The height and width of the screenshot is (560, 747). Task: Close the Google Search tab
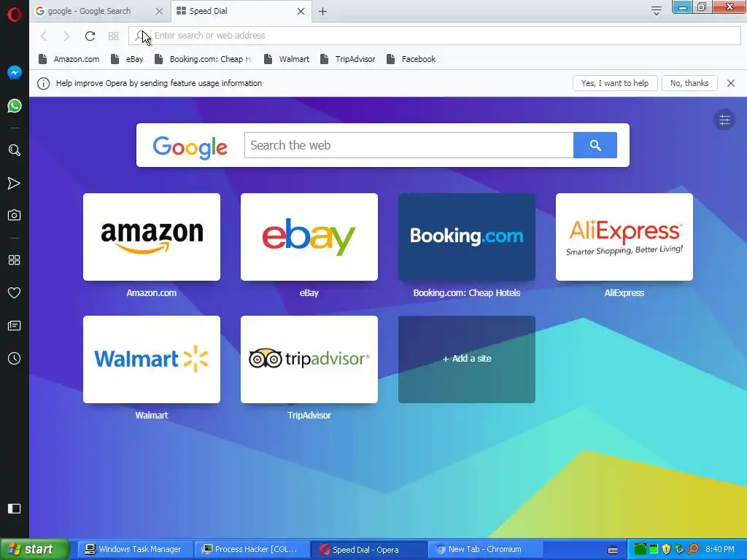pos(159,11)
